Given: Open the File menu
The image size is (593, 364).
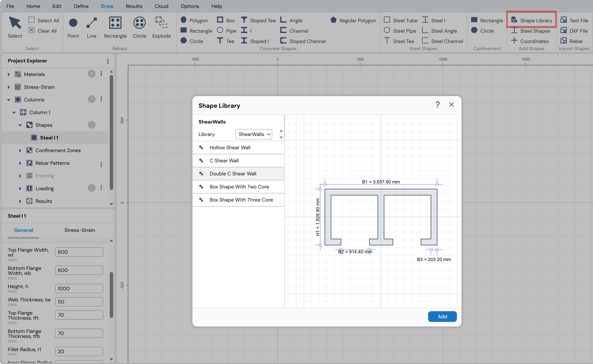Looking at the screenshot, I should click(x=10, y=6).
